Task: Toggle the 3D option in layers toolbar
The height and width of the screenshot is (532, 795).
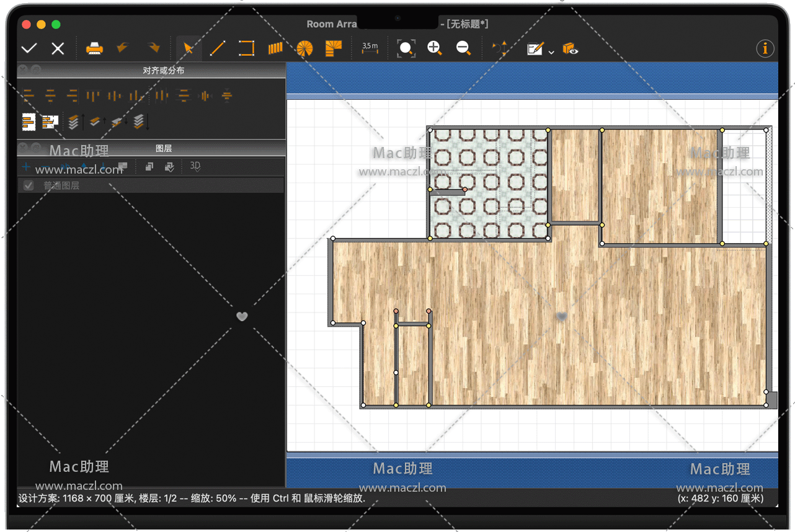Action: click(195, 166)
